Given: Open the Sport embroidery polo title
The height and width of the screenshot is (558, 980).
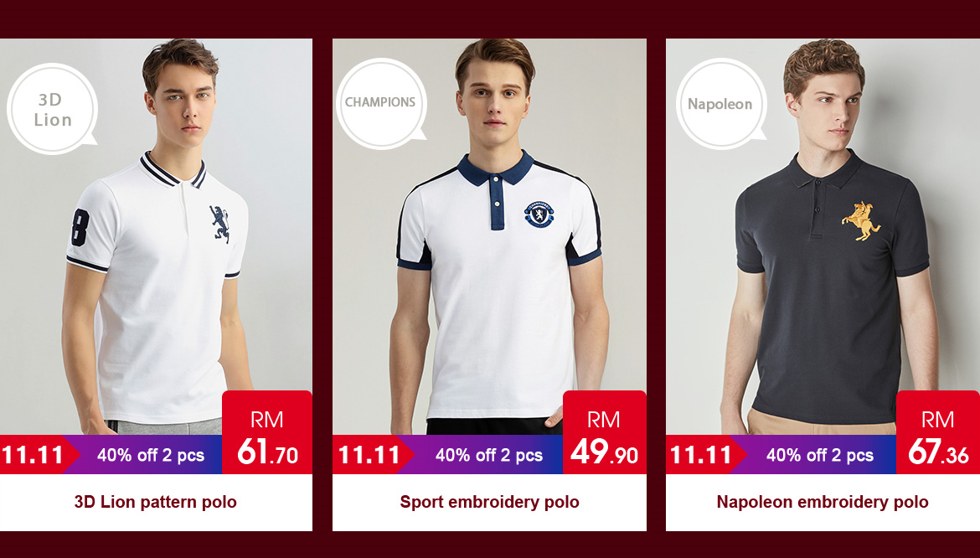Looking at the screenshot, I should pyautogui.click(x=489, y=502).
